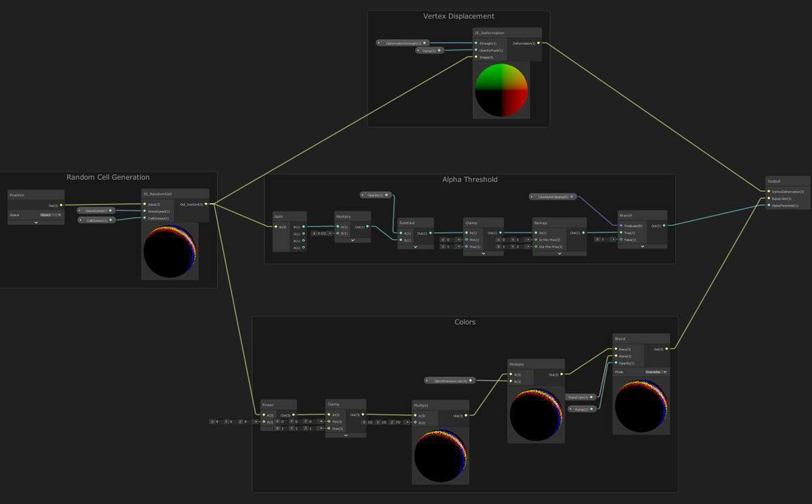
Task: Click the Out(3) port on Power node
Action: 293,415
